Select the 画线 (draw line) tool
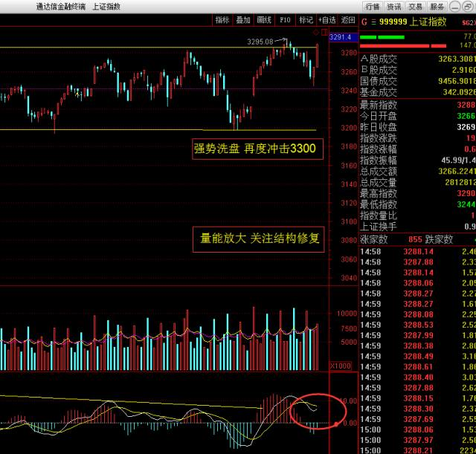This screenshot has height=454, width=476. (264, 20)
